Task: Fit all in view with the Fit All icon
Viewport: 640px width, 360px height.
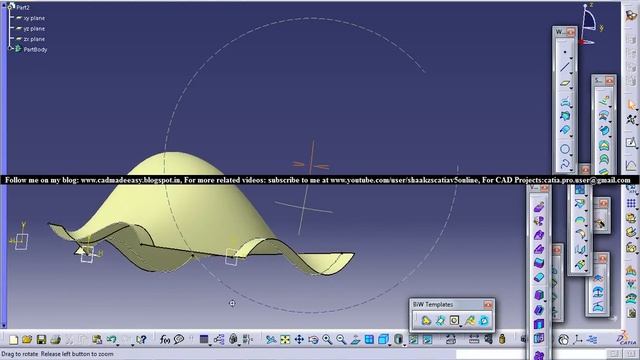Action: point(285,339)
